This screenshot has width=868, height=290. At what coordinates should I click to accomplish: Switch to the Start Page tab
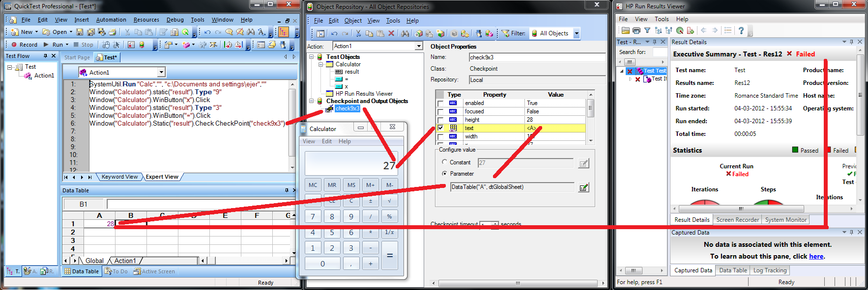click(x=77, y=57)
